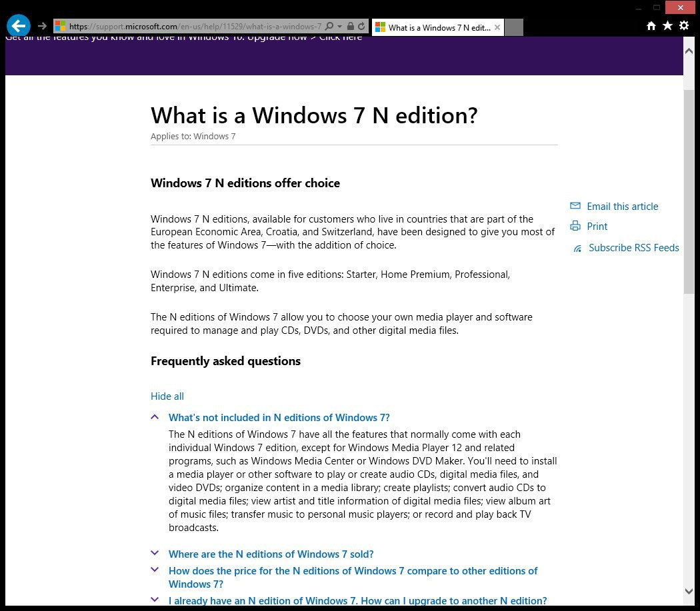
Task: Open a new blank tab
Action: pos(514,28)
